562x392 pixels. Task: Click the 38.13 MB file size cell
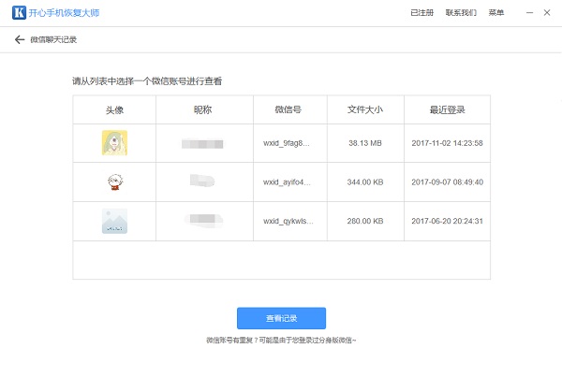(x=364, y=143)
